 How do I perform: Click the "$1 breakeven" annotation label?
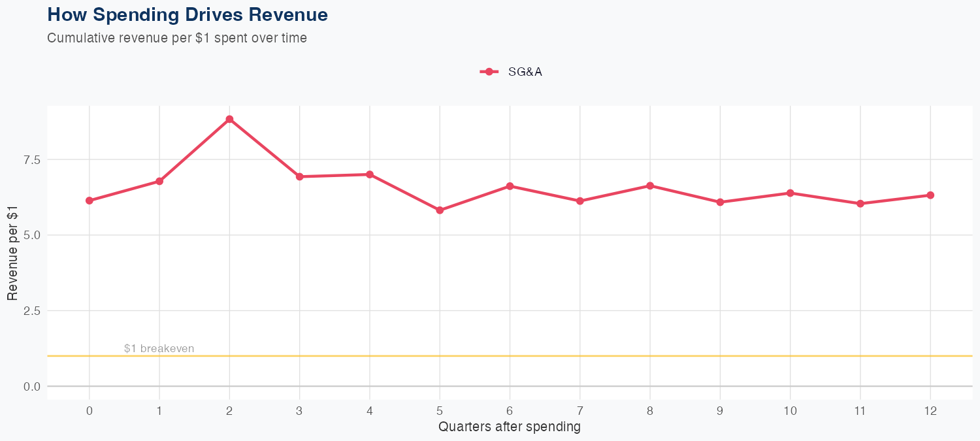[x=159, y=349]
